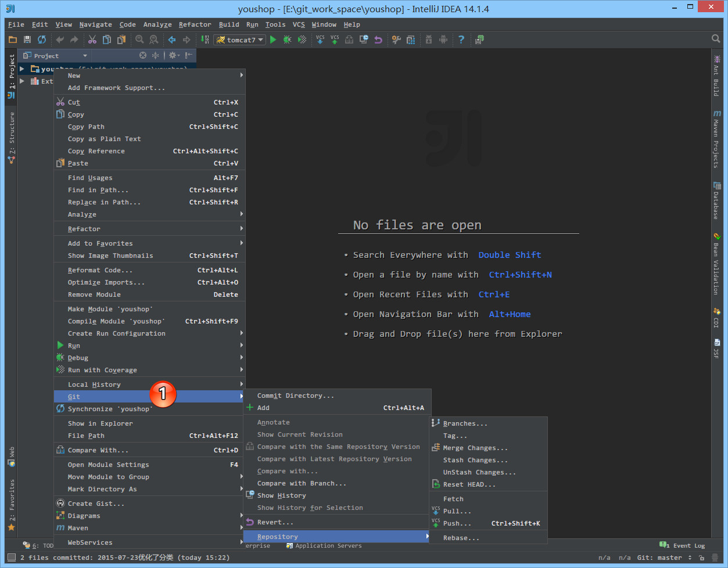Toggle the read-only lock icon in status bar
The width and height of the screenshot is (728, 568).
coord(701,558)
